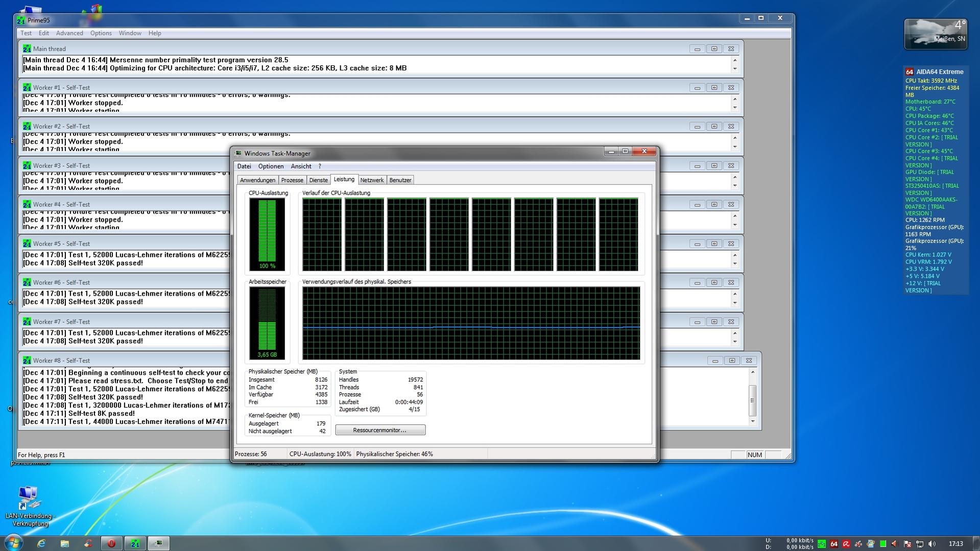Click the scrollbar thumb in Worker #8 window

752,400
